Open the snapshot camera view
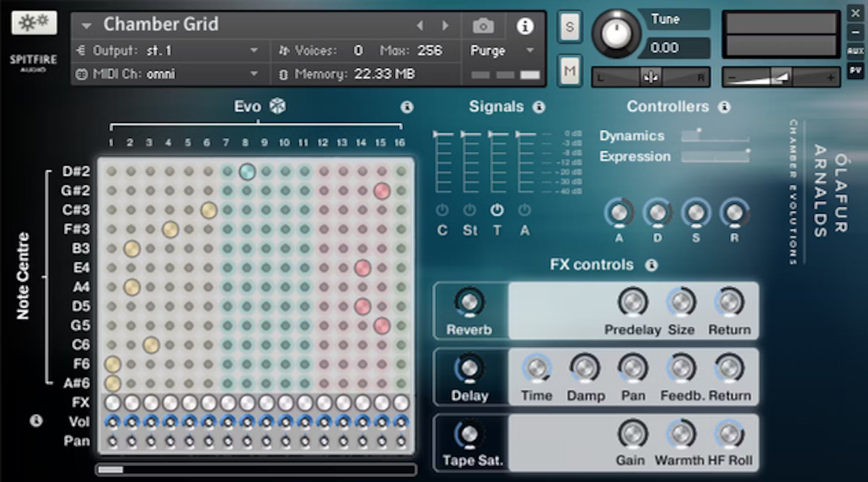The width and height of the screenshot is (868, 482). (483, 26)
